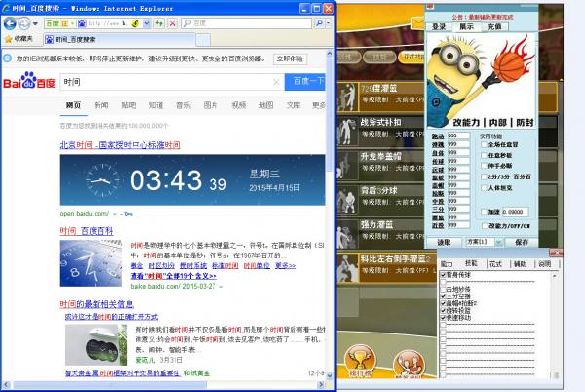Image resolution: width=585 pixels, height=392 pixels.
Task: Click the compatibility view icon in address bar
Action: 135,23
